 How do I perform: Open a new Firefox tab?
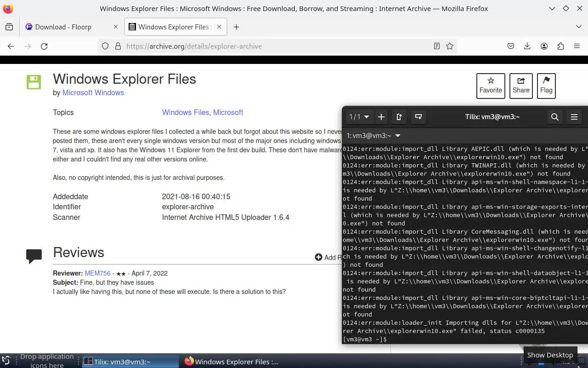pyautogui.click(x=236, y=27)
